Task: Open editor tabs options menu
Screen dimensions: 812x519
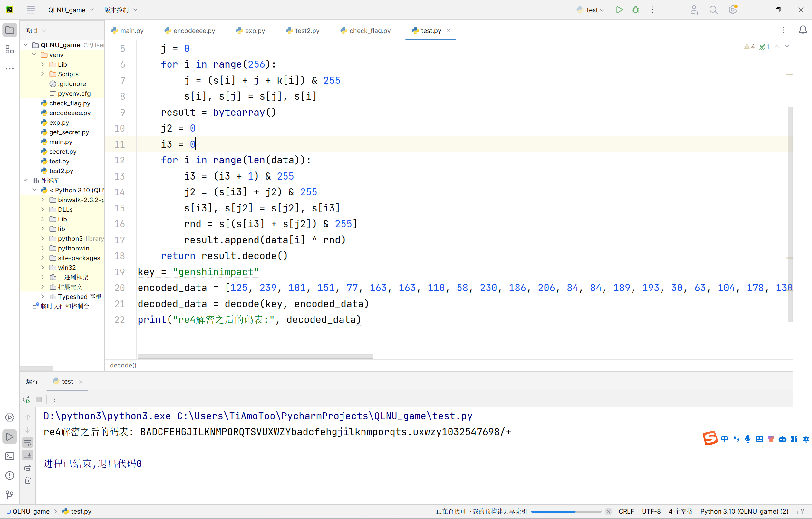Action: (783, 30)
